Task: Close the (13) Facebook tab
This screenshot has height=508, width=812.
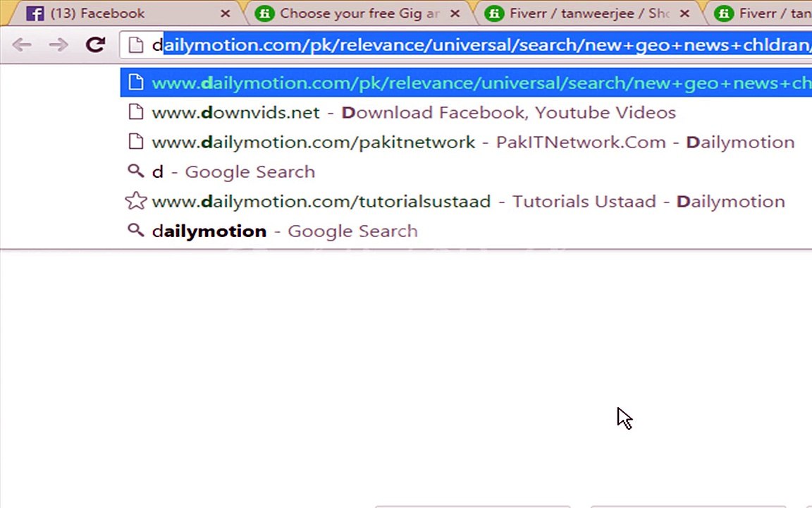Action: [226, 13]
